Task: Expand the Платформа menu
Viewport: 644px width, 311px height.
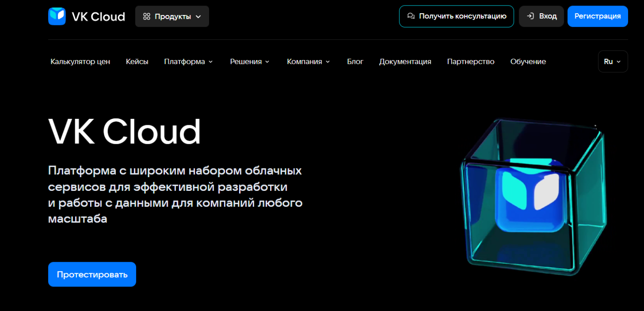Action: pos(188,62)
